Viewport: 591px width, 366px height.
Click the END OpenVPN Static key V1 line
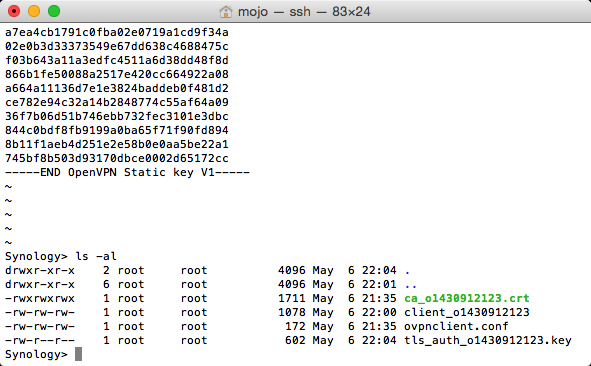pyautogui.click(x=127, y=173)
